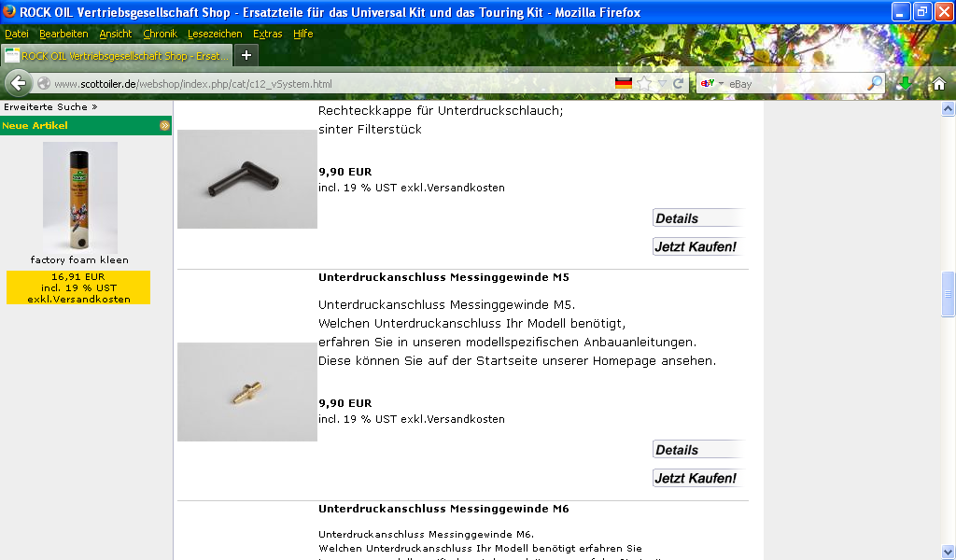
Task: Open the address bar history dropdown arrow
Action: (662, 83)
